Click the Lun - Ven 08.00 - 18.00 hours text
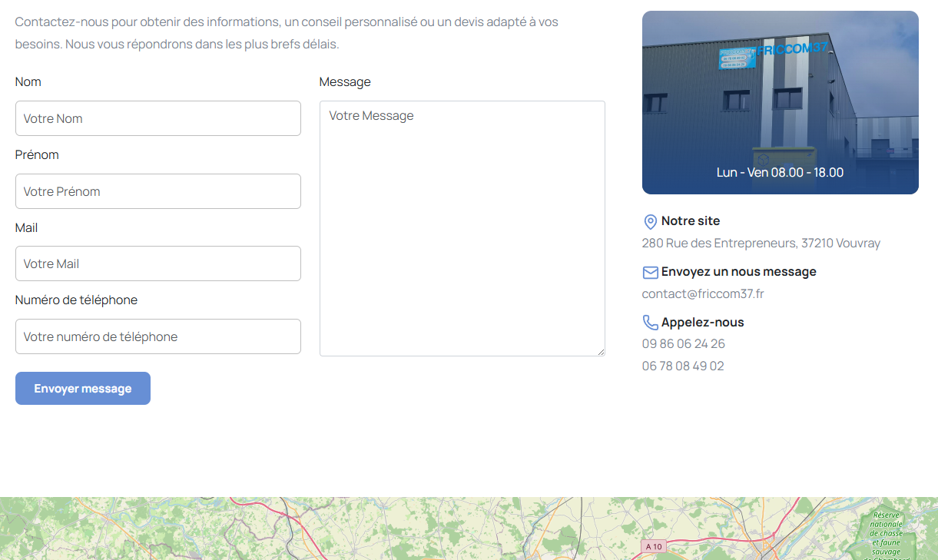This screenshot has height=560, width=938. [781, 172]
